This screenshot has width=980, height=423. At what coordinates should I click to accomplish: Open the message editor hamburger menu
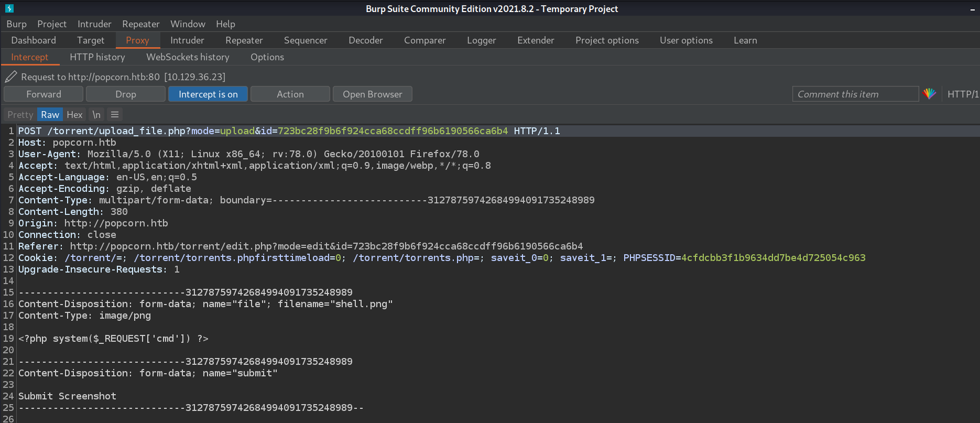click(115, 115)
